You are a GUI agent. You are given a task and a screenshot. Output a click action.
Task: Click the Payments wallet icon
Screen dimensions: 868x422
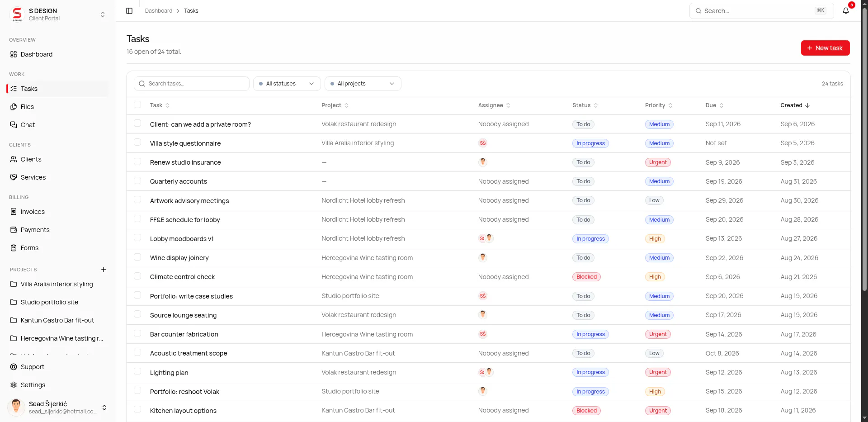(14, 230)
